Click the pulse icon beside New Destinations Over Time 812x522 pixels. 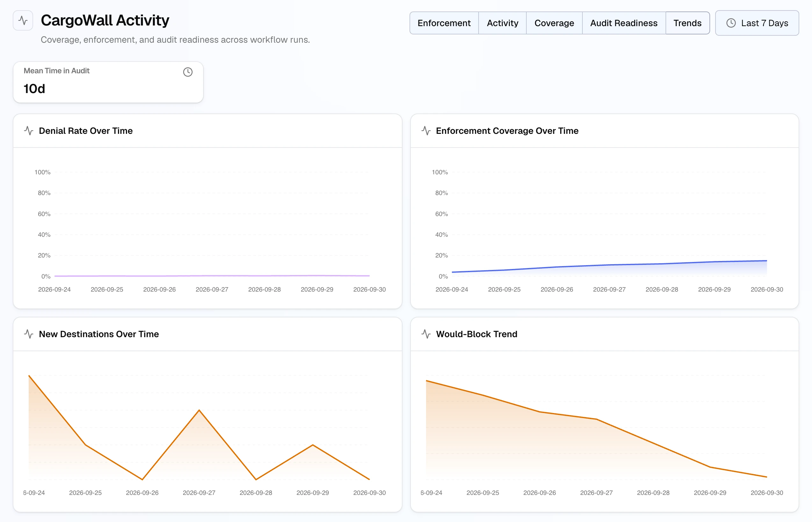point(29,334)
